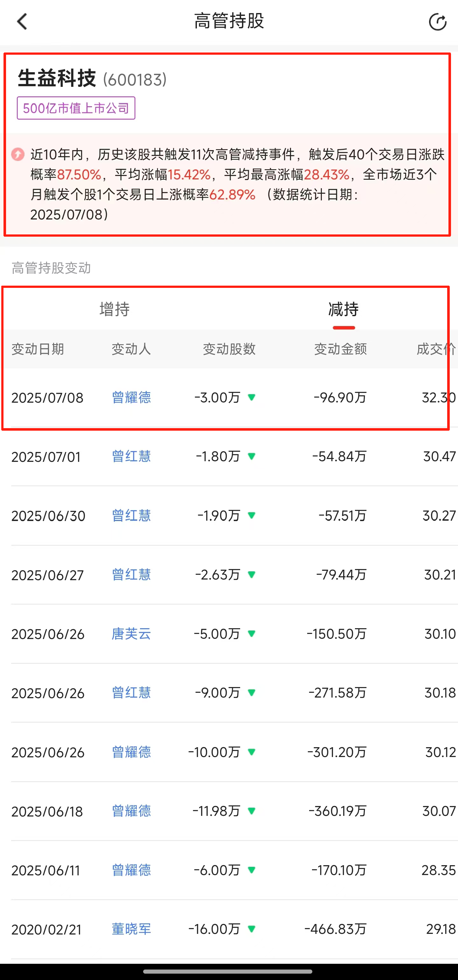Tap the 变动人 column header
Image resolution: width=458 pixels, height=980 pixels.
click(x=131, y=349)
